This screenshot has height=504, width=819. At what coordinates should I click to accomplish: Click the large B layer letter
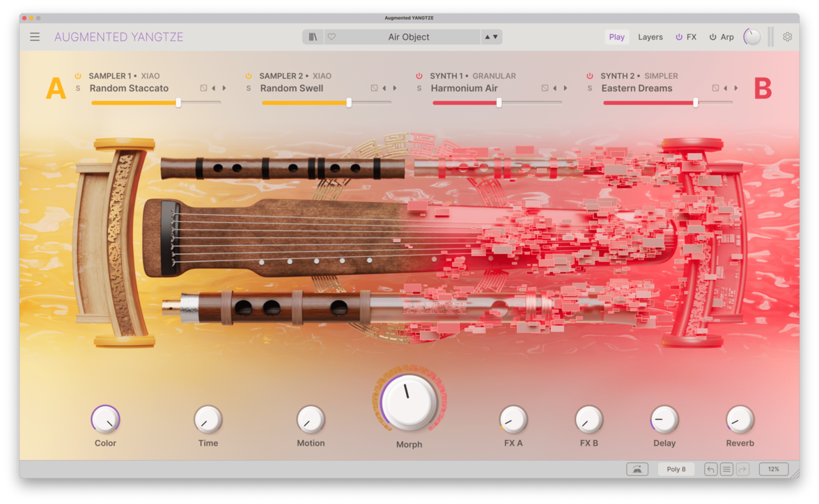coord(763,88)
